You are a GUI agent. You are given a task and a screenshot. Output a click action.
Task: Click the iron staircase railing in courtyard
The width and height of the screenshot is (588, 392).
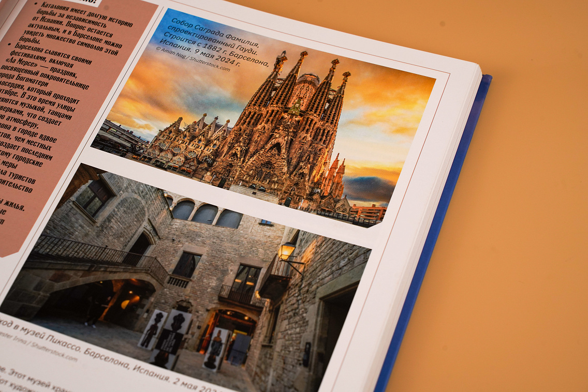(x=98, y=253)
